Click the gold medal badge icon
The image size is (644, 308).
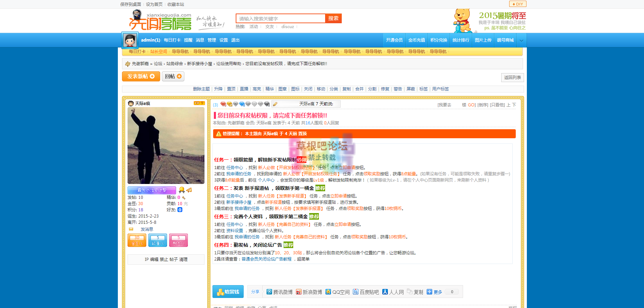pos(182,190)
